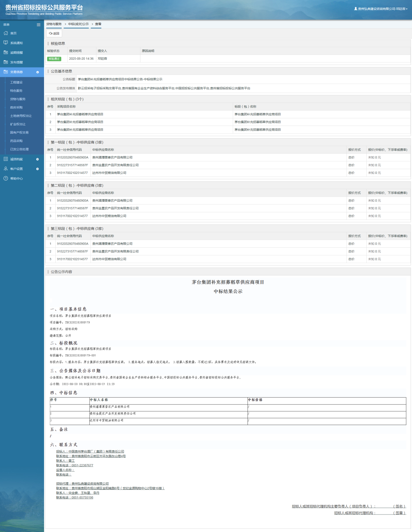Click the 货物与服务 breadcrumb link
The height and width of the screenshot is (532, 412).
[x=54, y=24]
